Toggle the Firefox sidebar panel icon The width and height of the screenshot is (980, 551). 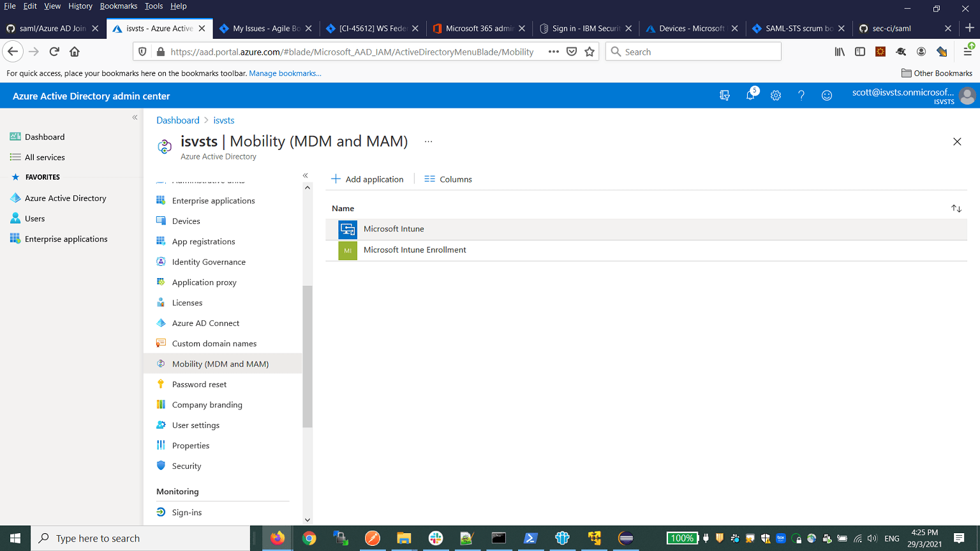860,52
